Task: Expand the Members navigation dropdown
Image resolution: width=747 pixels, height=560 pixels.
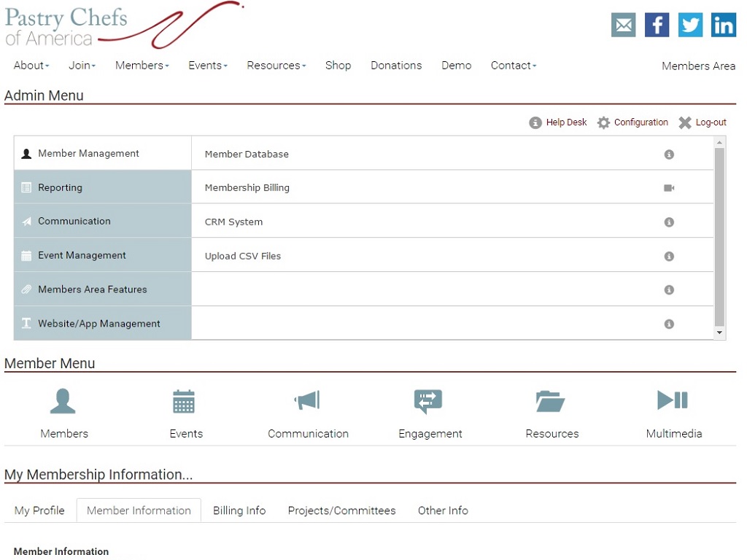Action: [x=142, y=66]
